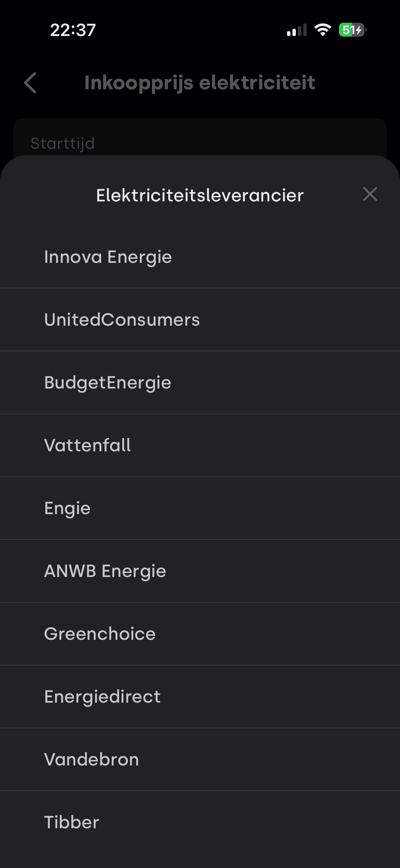Tap the battery charging indicator
The height and width of the screenshot is (868, 400).
[353, 30]
